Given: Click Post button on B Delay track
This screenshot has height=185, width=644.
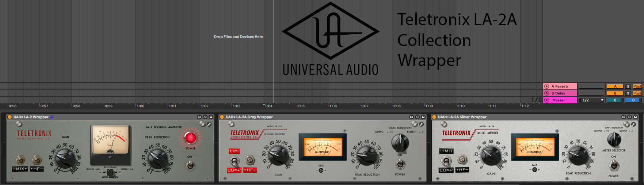Looking at the screenshot, I should 637,93.
